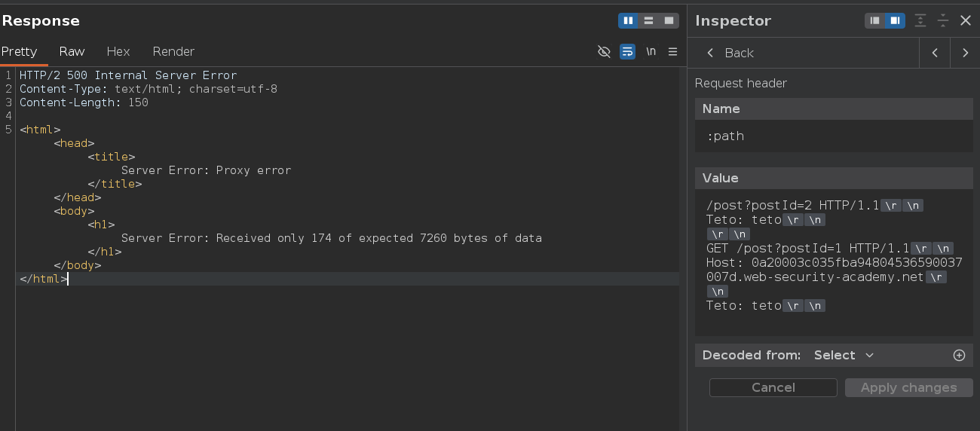Collapse all Inspector sections icon
980x431 pixels.
point(943,20)
